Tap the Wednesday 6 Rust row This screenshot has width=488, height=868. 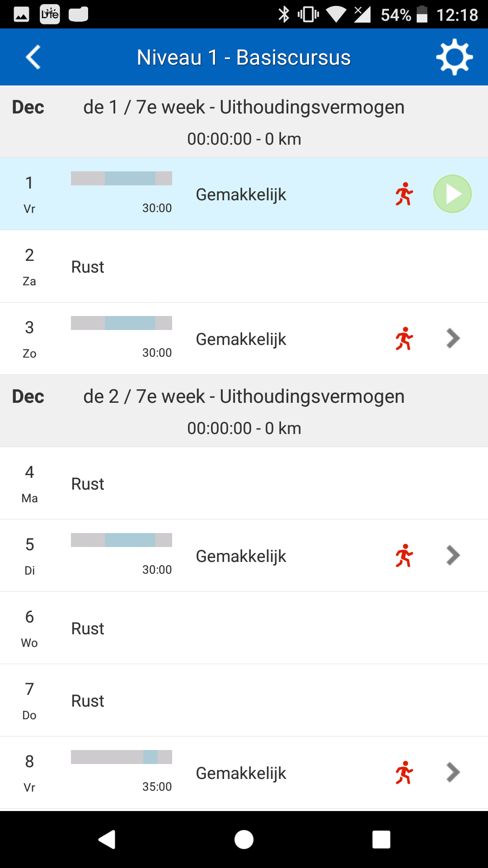[x=244, y=628]
